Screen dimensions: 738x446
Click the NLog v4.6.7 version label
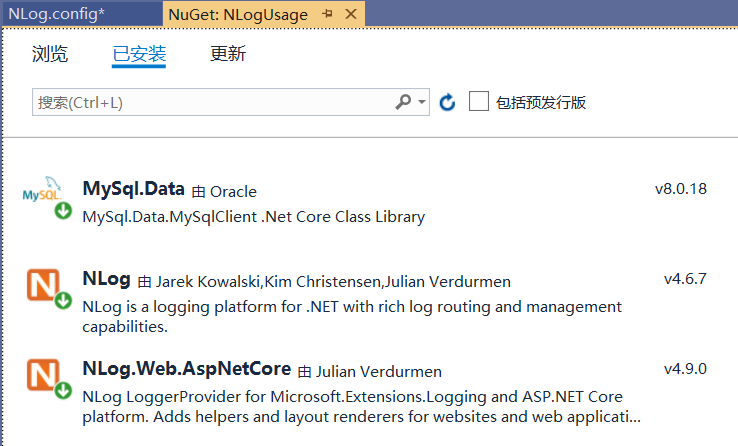pyautogui.click(x=685, y=279)
